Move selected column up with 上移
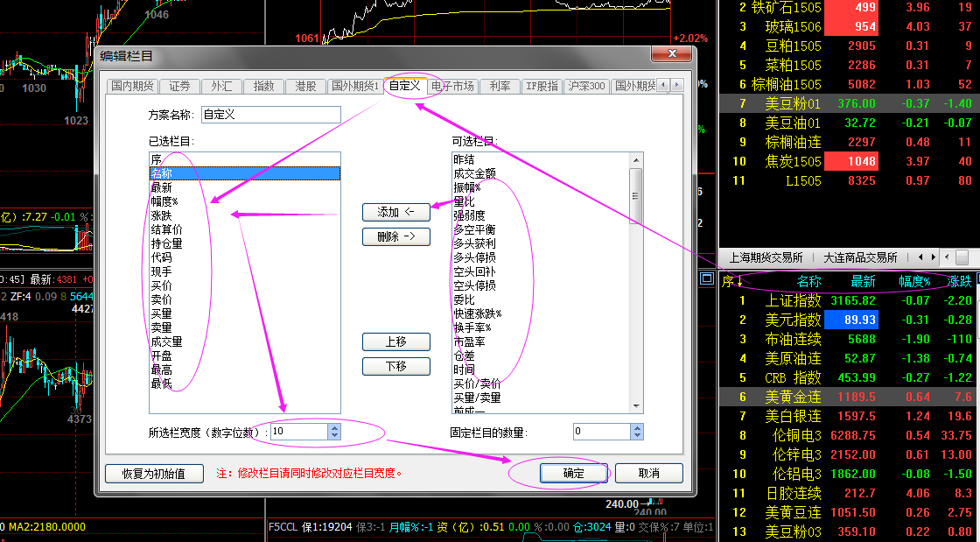This screenshot has width=980, height=542. coord(396,341)
